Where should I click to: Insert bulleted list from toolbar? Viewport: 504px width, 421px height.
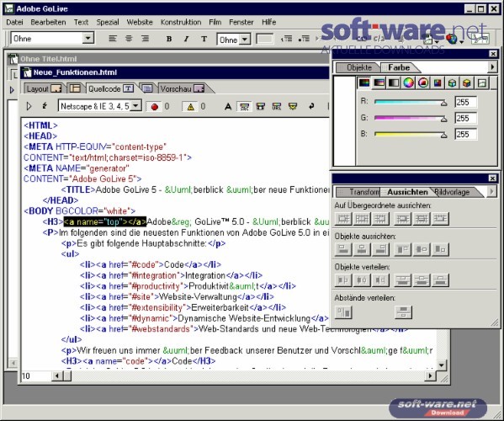pos(304,39)
